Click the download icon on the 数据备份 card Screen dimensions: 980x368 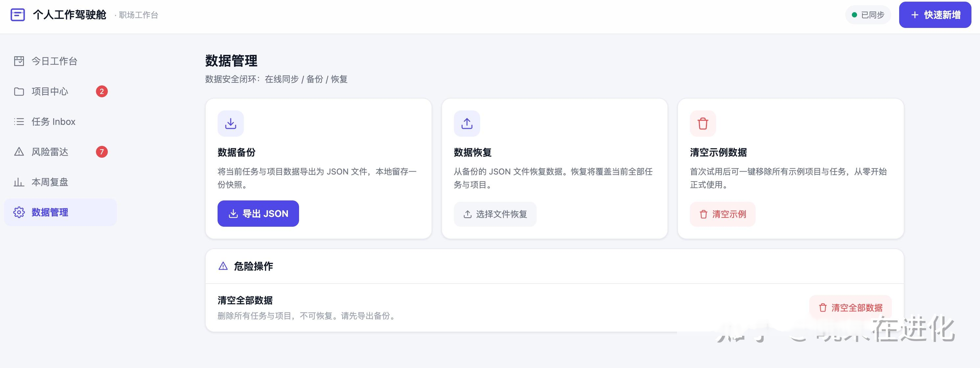click(x=231, y=124)
